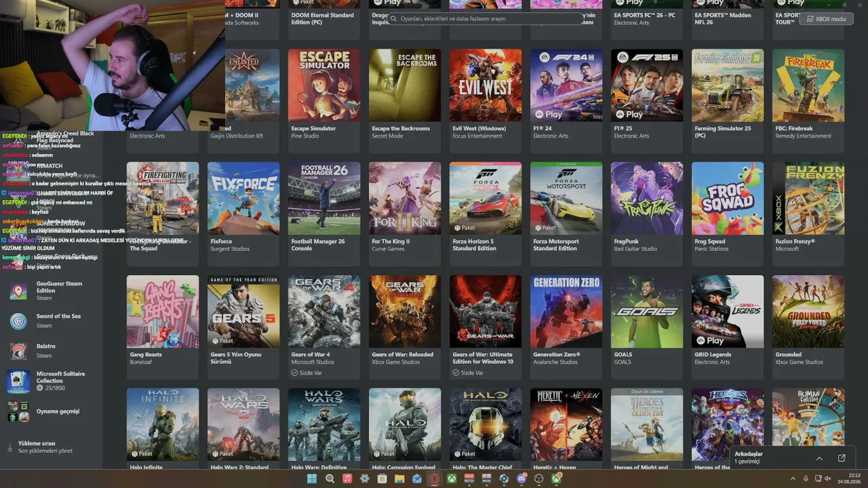Open the Opera browser taskbar icon
The image size is (868, 488).
[x=434, y=479]
